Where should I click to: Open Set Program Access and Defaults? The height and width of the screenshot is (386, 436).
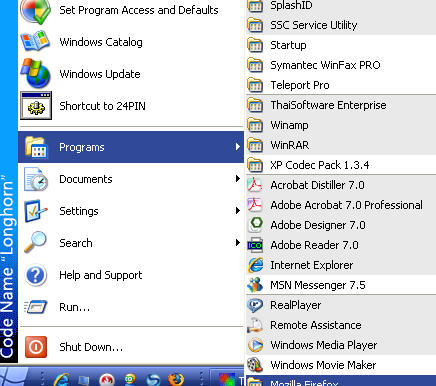[x=131, y=10]
